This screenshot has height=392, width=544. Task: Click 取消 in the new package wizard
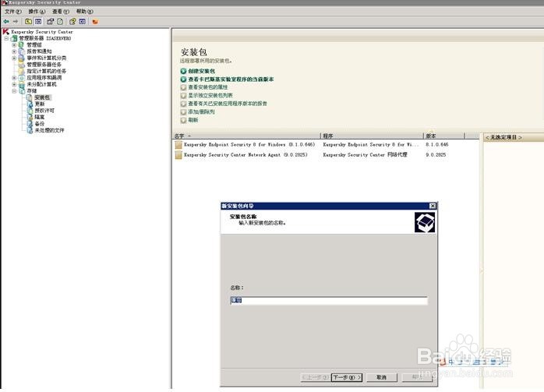(x=382, y=377)
